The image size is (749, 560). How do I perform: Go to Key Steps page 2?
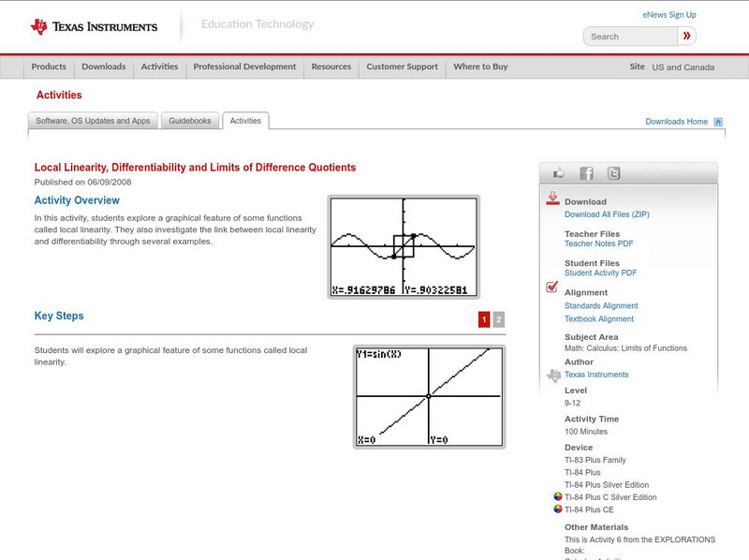coord(499,319)
